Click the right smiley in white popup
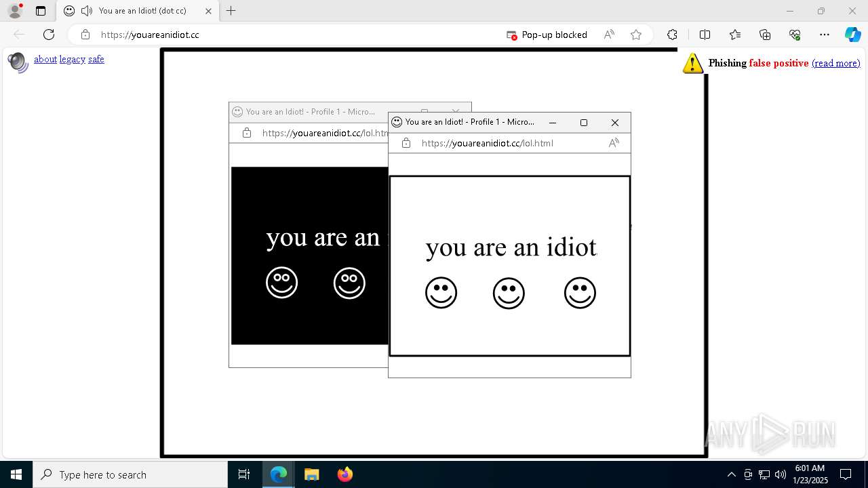Image resolution: width=868 pixels, height=488 pixels. click(x=580, y=293)
